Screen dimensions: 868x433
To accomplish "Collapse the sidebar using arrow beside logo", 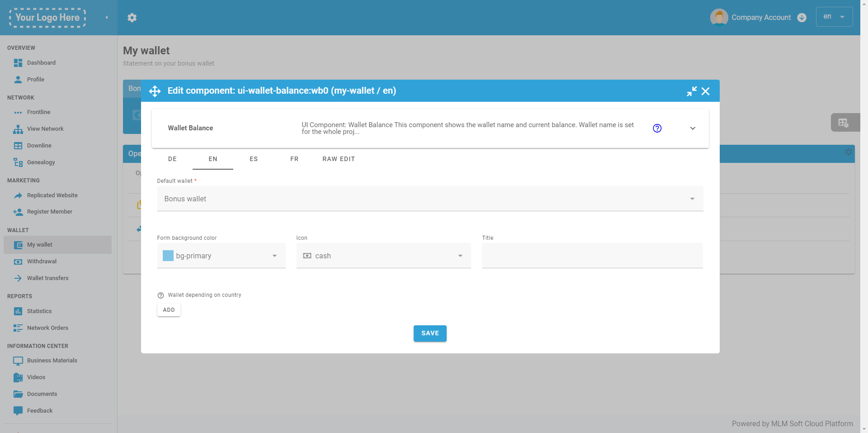I will [107, 18].
